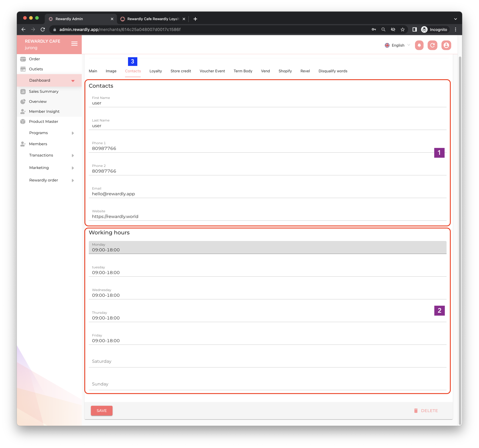
Task: Open the Voucher Event tab
Action: click(212, 71)
